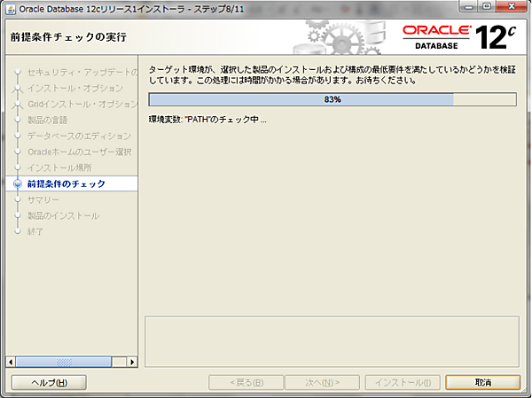Select the データベースのエディション step
The width and height of the screenshot is (532, 398).
(x=79, y=136)
